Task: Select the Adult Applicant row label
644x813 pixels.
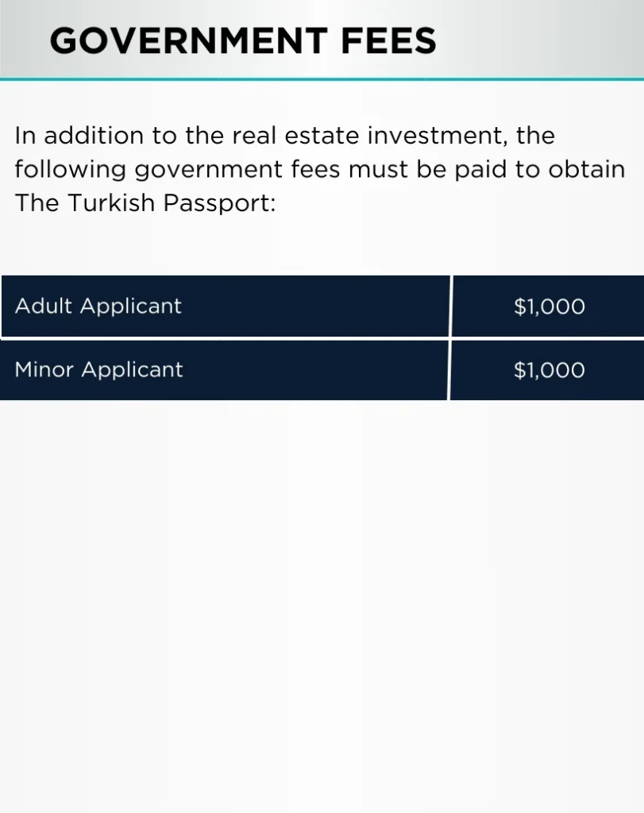Action: 98,306
